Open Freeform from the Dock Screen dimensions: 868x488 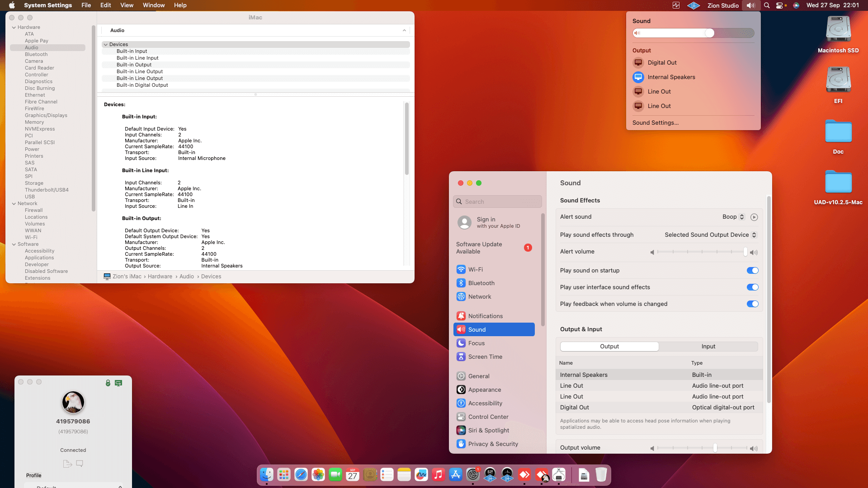(421, 474)
